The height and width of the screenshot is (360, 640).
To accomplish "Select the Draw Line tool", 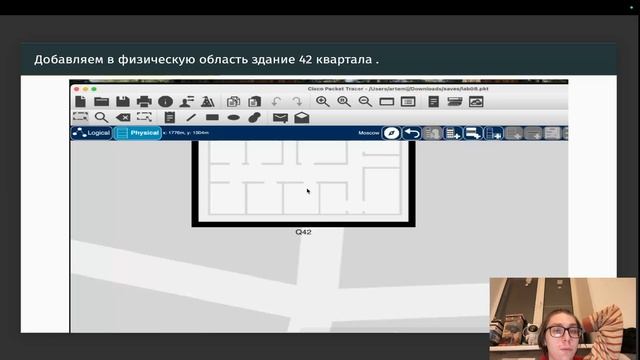I will [191, 118].
